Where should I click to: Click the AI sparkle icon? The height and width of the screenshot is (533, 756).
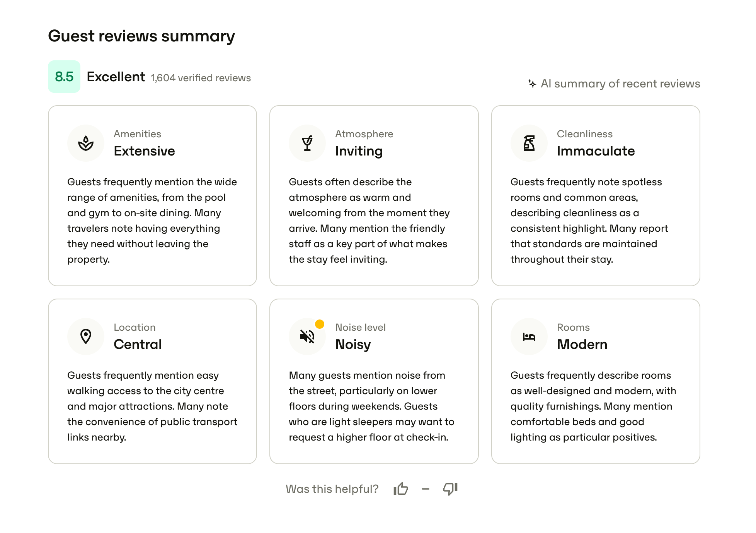532,84
